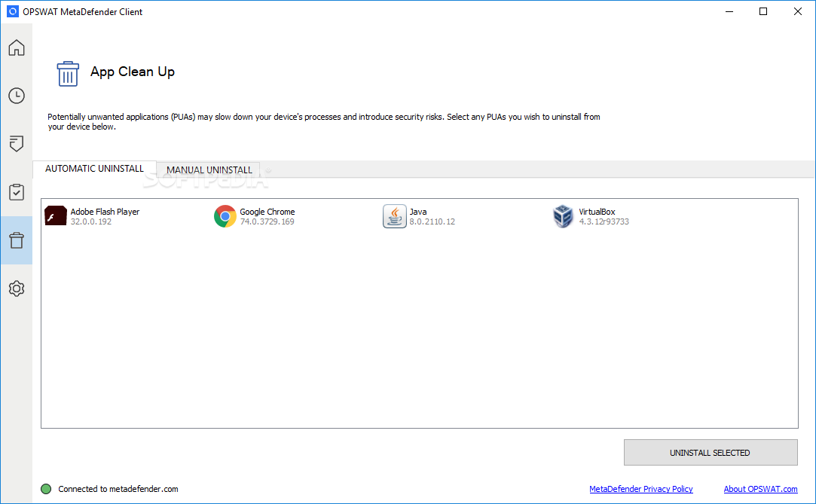Click the App Clean Up heading
The image size is (816, 504).
click(133, 72)
